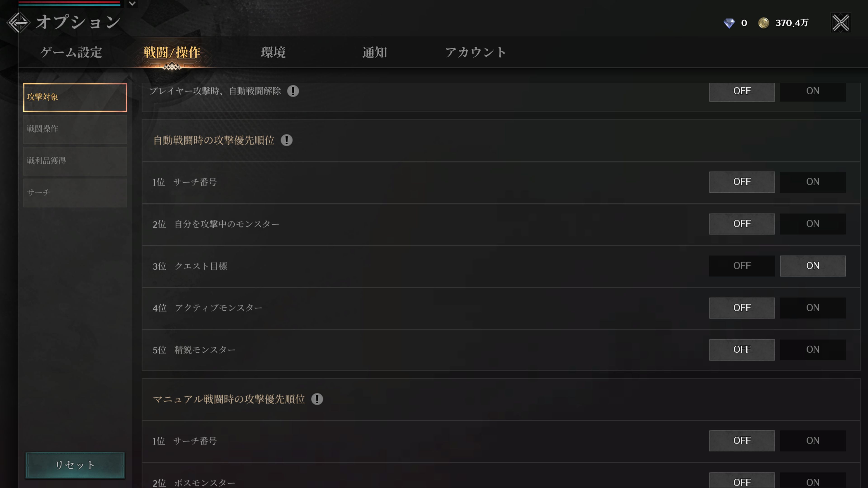Click the diamond currency icon

(x=729, y=23)
